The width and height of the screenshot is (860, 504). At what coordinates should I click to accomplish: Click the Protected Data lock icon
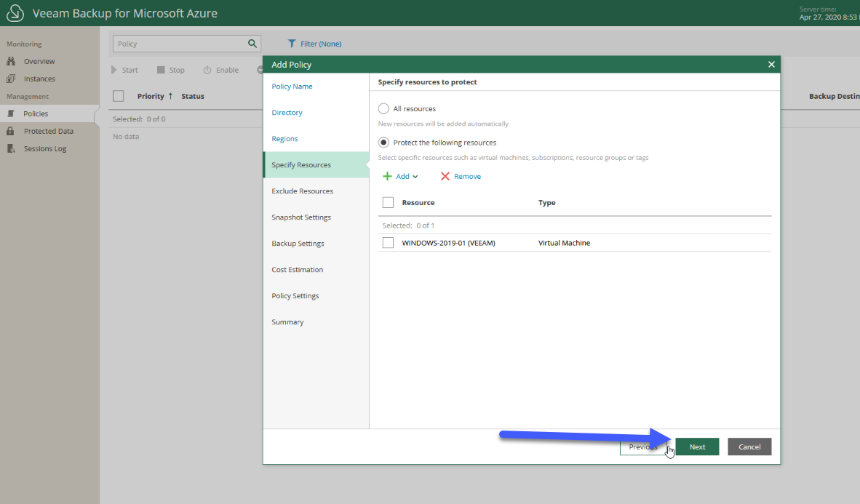coord(10,131)
